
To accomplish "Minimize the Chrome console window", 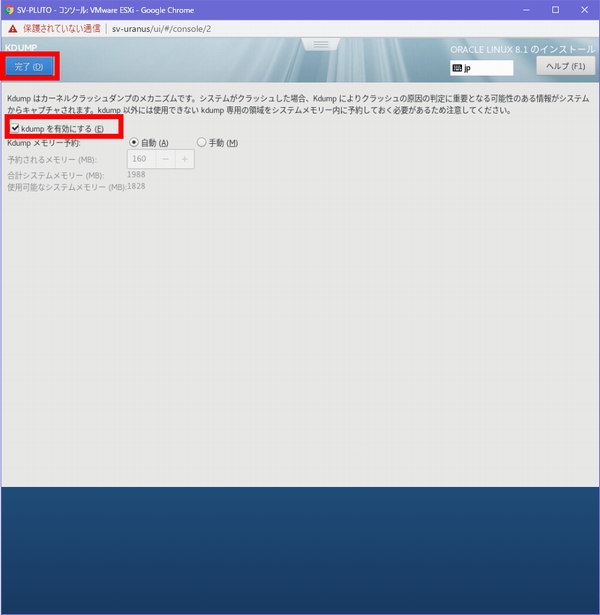I will (527, 10).
